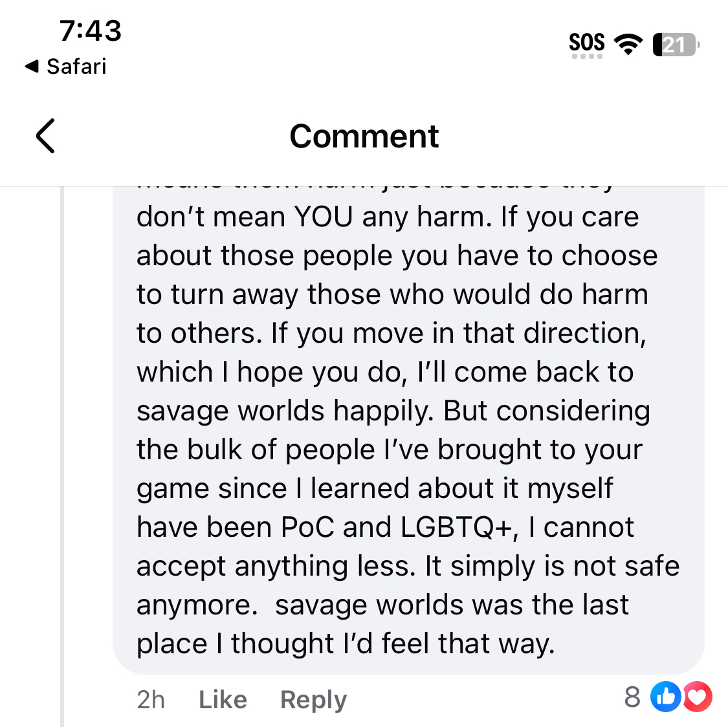Tap the battery level indicator
Viewport: 728px width, 727px height.
pos(676,45)
